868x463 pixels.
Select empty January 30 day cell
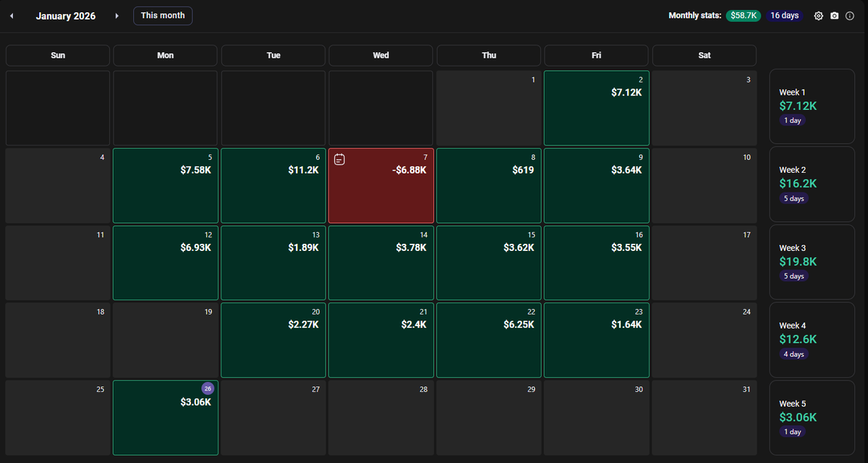pyautogui.click(x=597, y=417)
